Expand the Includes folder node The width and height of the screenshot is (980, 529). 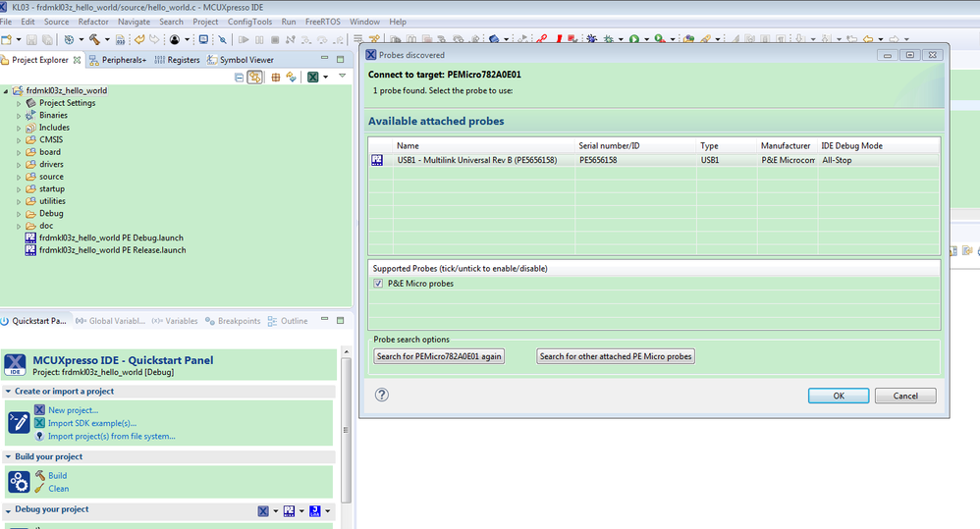tap(19, 128)
